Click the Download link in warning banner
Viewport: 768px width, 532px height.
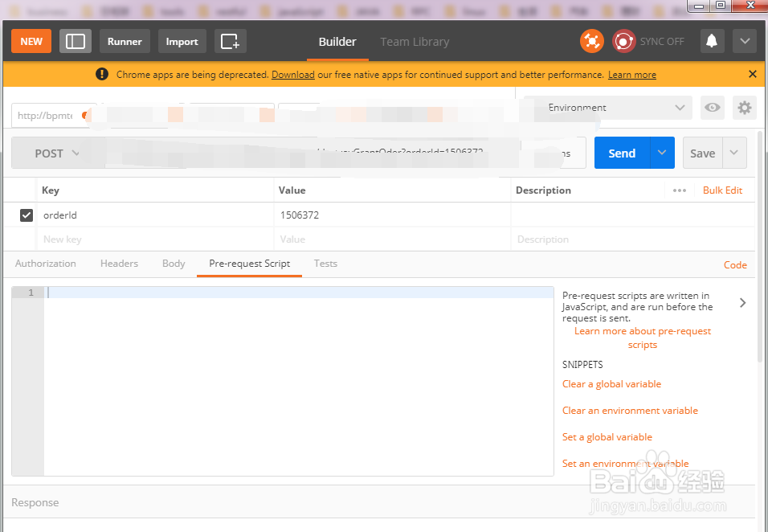coord(293,75)
